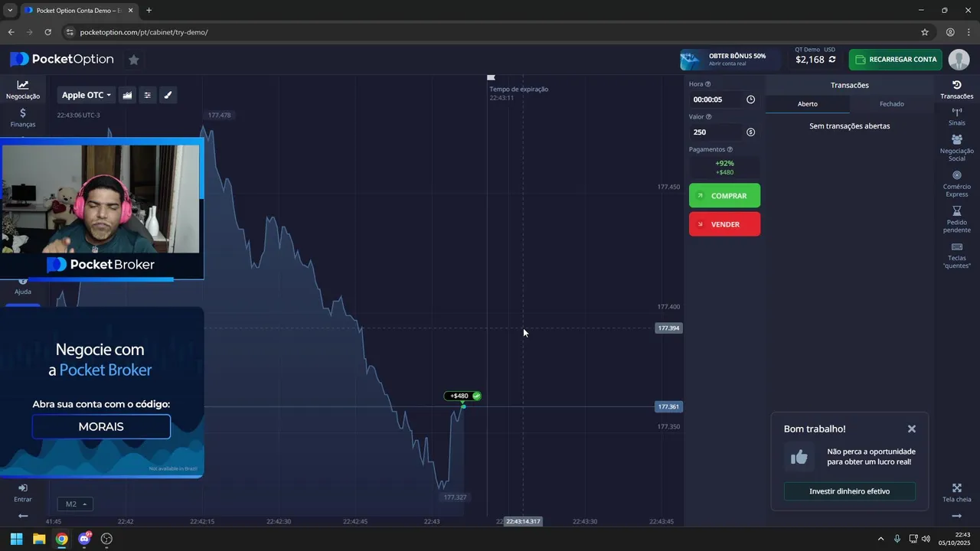The height and width of the screenshot is (551, 980).
Task: Click Investir dinheiro efetivo button
Action: tap(849, 491)
